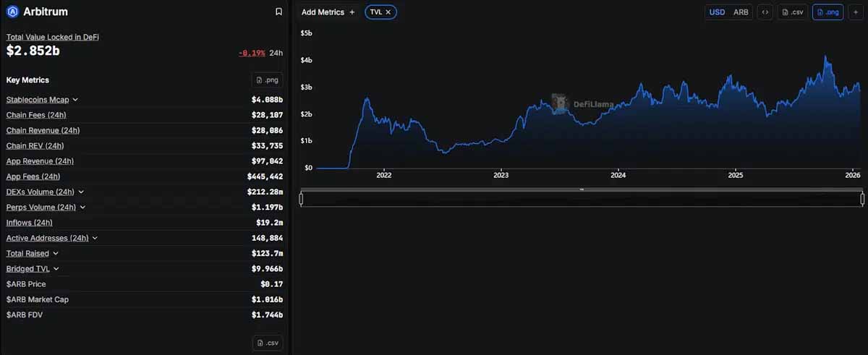Expand the DEXs Volume (24h) row
Screen dimensions: 868x355
[x=81, y=192]
